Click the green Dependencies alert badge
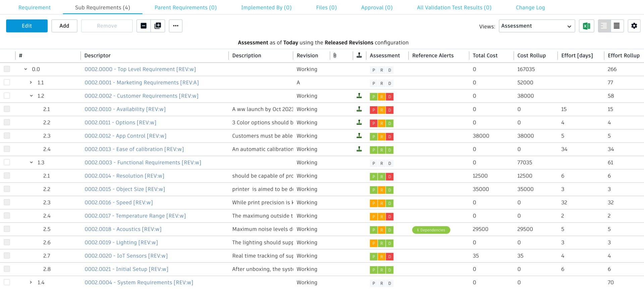Screen dimensions: 644x289 tap(431, 230)
